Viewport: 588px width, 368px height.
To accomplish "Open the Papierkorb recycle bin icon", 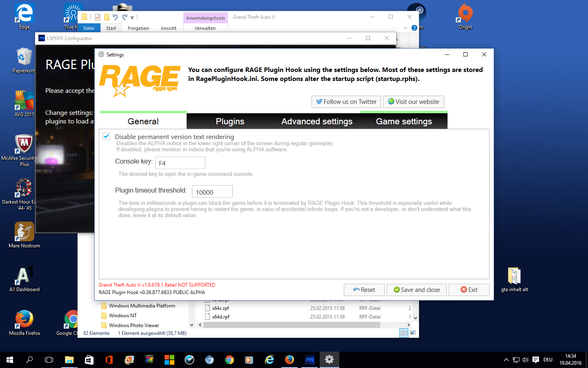I will [x=24, y=60].
